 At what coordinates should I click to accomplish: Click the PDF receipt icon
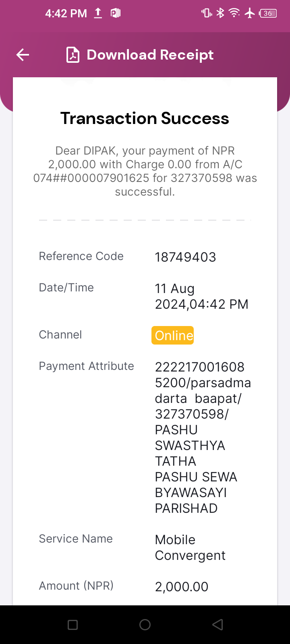[73, 55]
